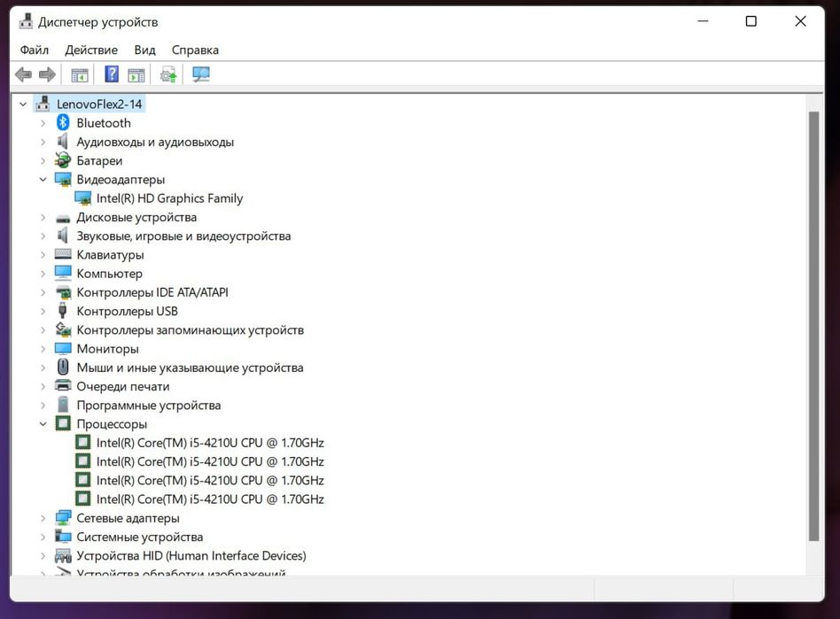This screenshot has width=840, height=619.
Task: Click the USB plug icon beside Контроллеры USB
Action: (63, 311)
